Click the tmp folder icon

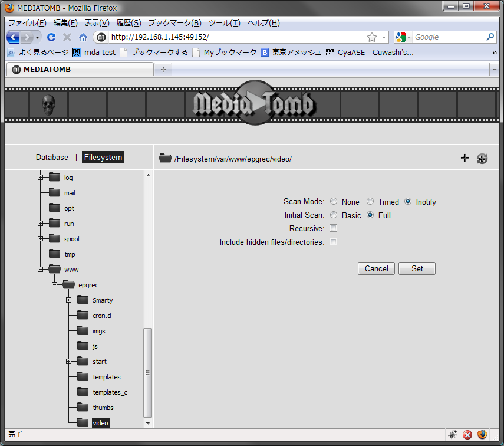tap(54, 254)
